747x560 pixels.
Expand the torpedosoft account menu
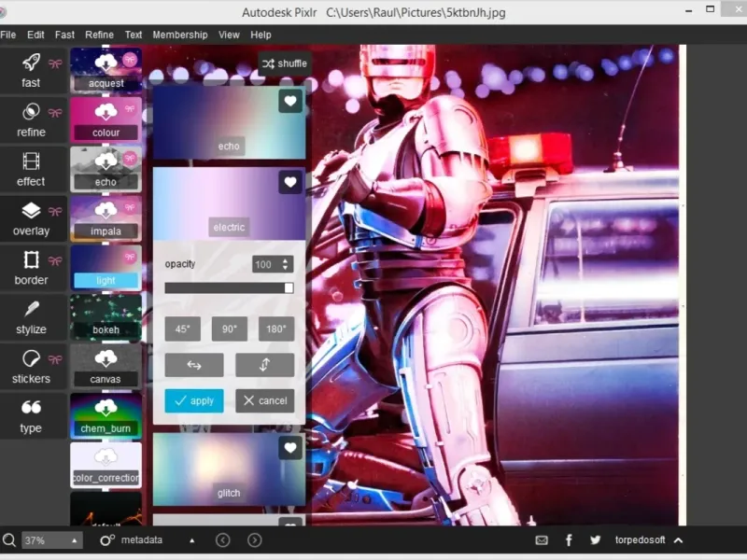[678, 540]
